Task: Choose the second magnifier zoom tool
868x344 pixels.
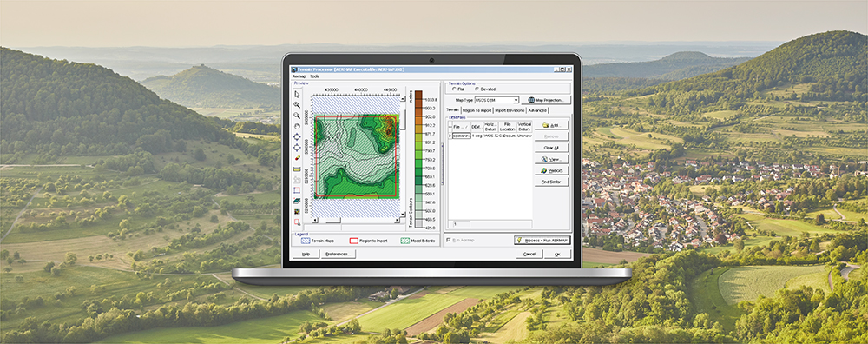Action: pyautogui.click(x=297, y=116)
